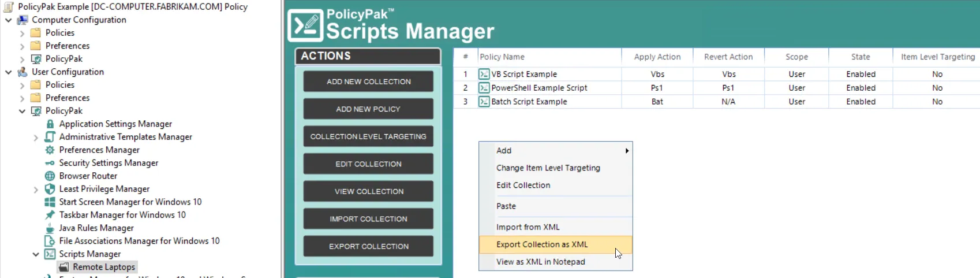Image resolution: width=980 pixels, height=278 pixels.
Task: Open COLLECTION LEVEL TARGETING
Action: 368,136
